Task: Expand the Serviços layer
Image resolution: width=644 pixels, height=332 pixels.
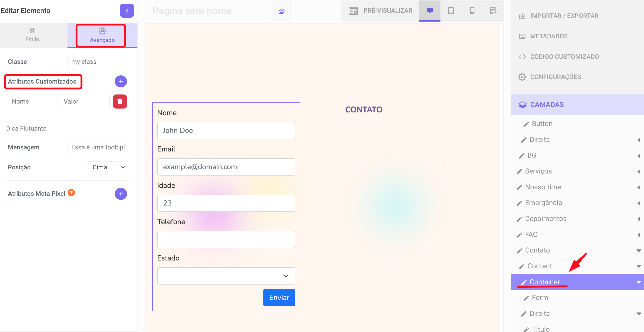Action: click(x=639, y=171)
